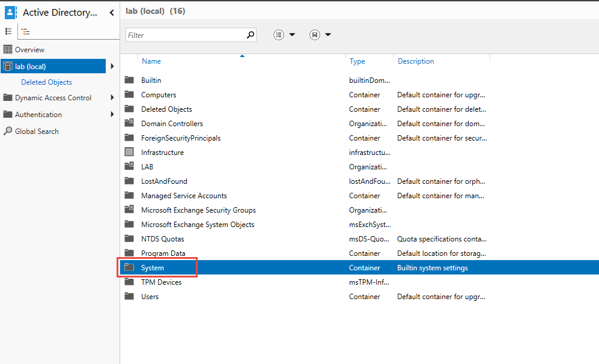The height and width of the screenshot is (364, 599).
Task: Select the System container folder icon
Action: pos(129,267)
